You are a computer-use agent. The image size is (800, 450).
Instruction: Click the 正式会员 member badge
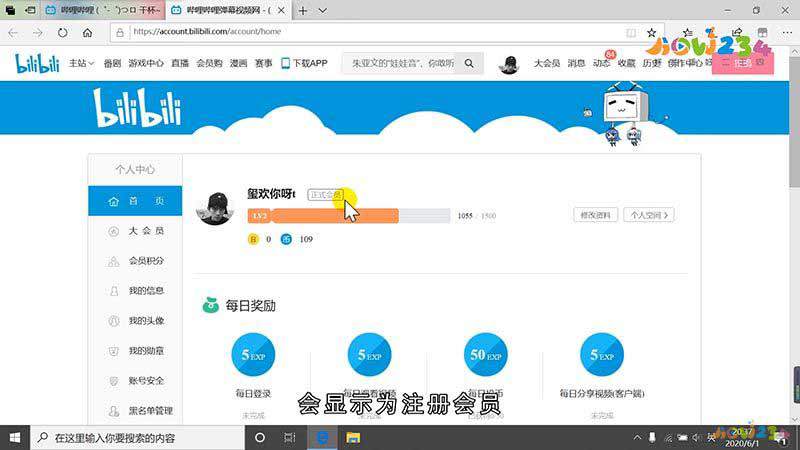tap(326, 195)
